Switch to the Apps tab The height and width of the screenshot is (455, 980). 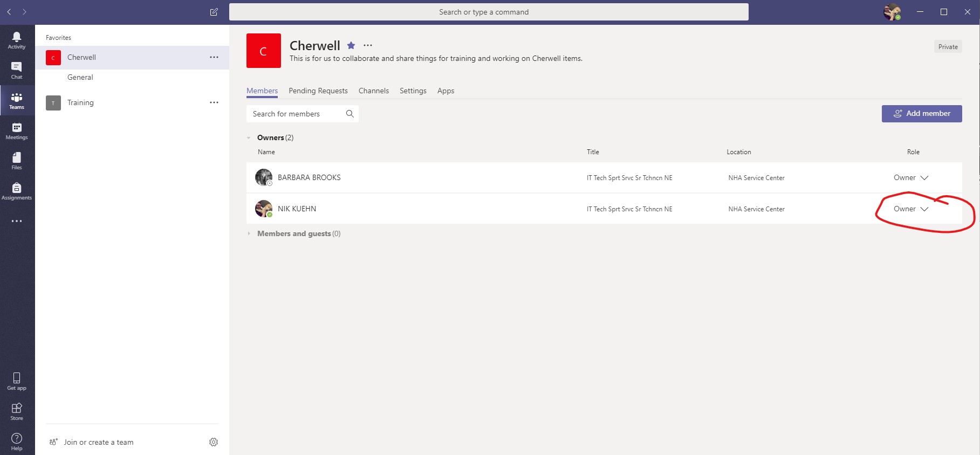pyautogui.click(x=446, y=91)
